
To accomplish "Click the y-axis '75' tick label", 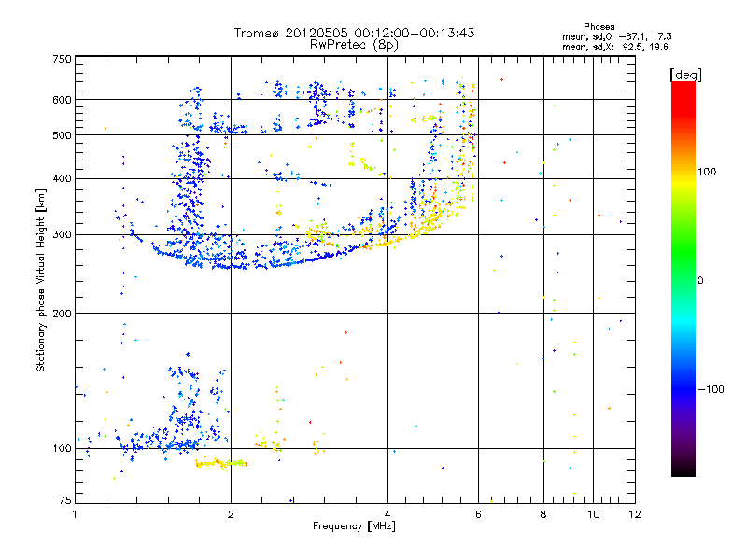I will (65, 500).
